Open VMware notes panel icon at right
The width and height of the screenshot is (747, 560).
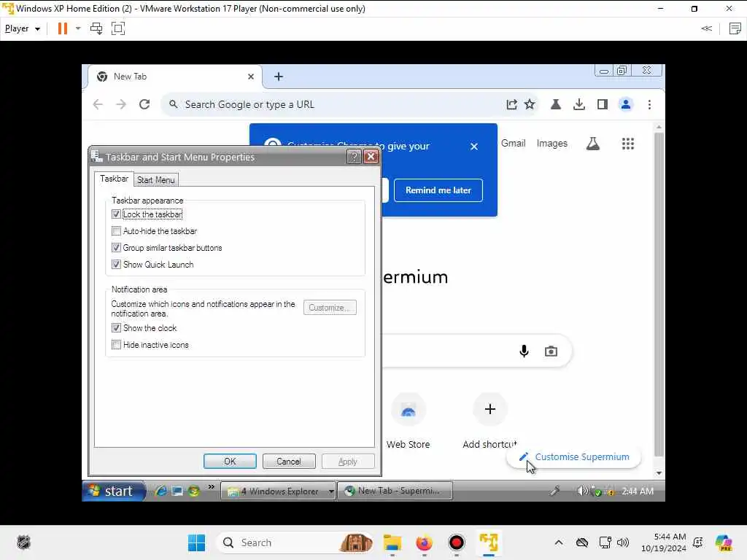(735, 28)
